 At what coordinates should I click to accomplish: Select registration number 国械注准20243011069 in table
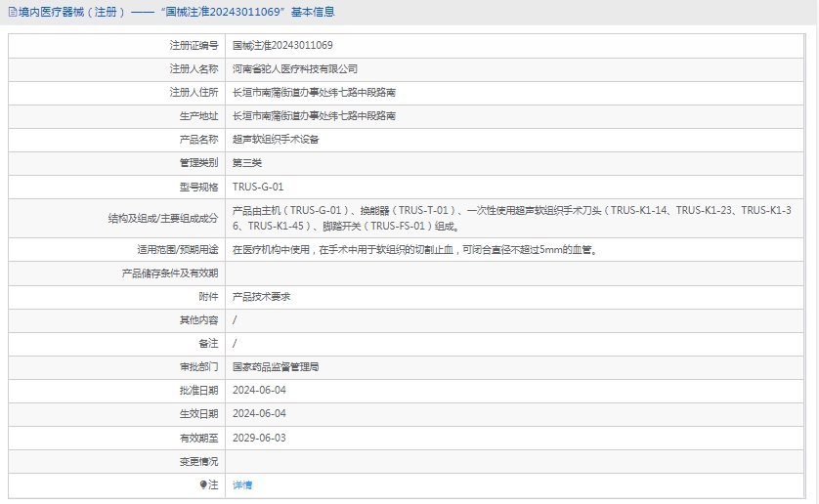tap(282, 46)
